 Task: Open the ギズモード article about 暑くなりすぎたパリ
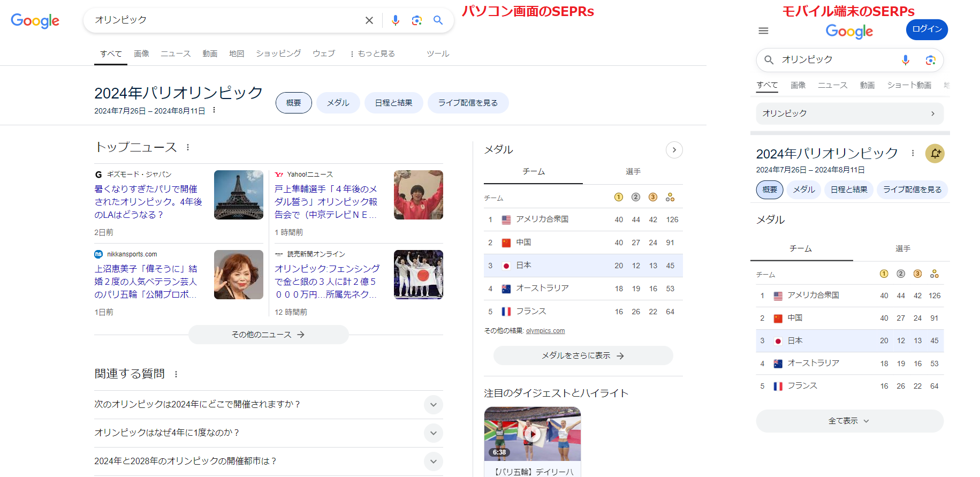148,202
